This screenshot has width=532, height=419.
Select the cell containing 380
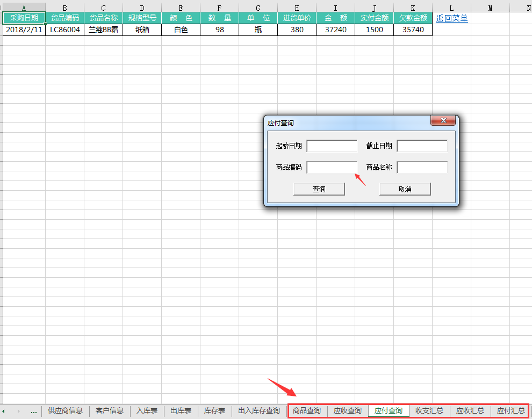[297, 30]
